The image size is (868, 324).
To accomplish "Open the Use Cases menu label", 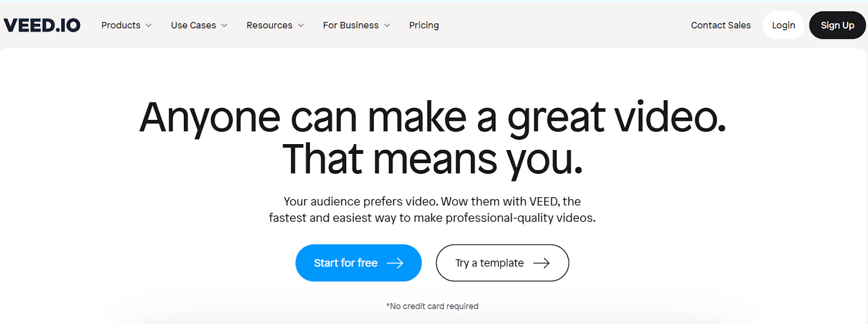I will coord(193,25).
